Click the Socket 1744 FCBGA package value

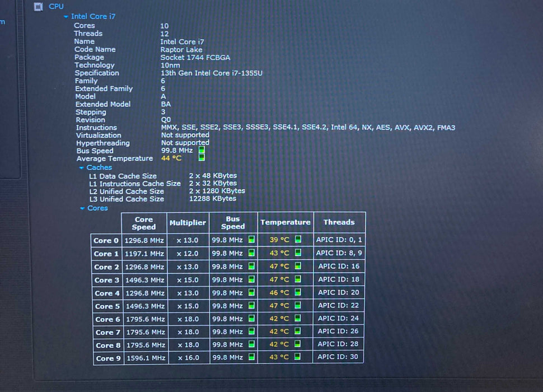tap(195, 58)
